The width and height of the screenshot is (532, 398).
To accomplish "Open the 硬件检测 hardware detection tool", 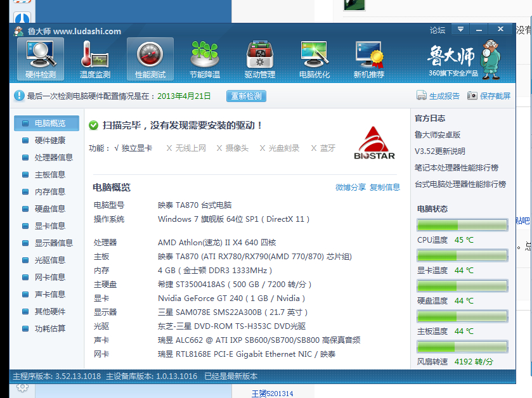I will click(x=41, y=60).
